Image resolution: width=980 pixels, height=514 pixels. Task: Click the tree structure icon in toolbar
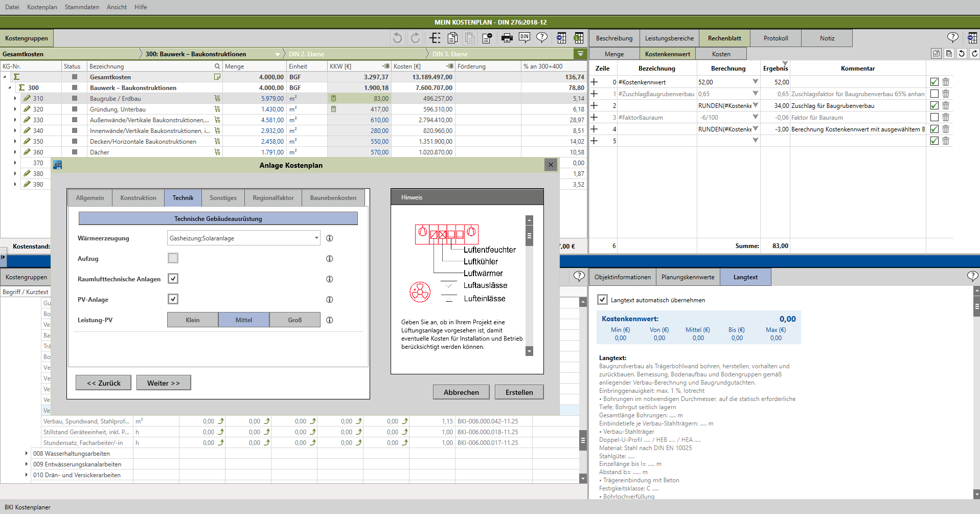coord(435,38)
